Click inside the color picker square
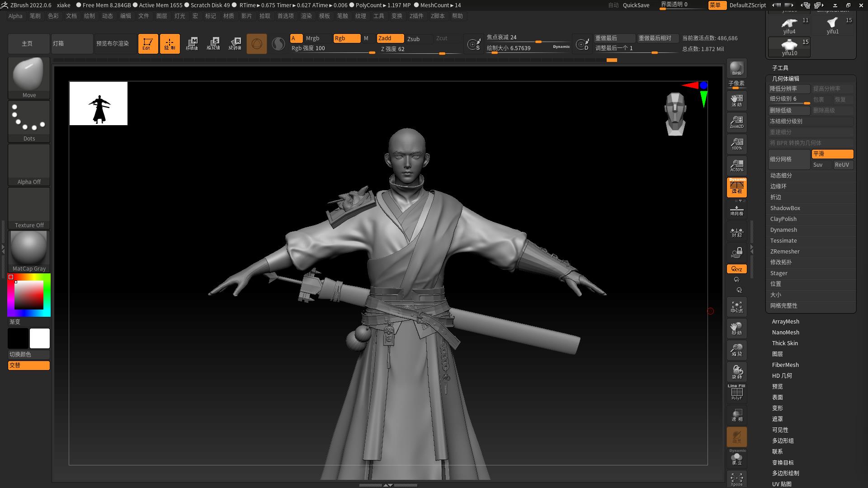The image size is (868, 488). tap(29, 295)
